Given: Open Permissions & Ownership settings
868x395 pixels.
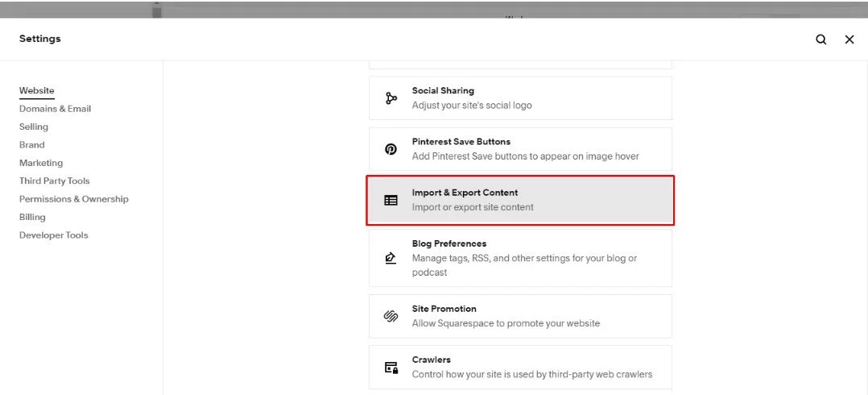Looking at the screenshot, I should [x=73, y=199].
